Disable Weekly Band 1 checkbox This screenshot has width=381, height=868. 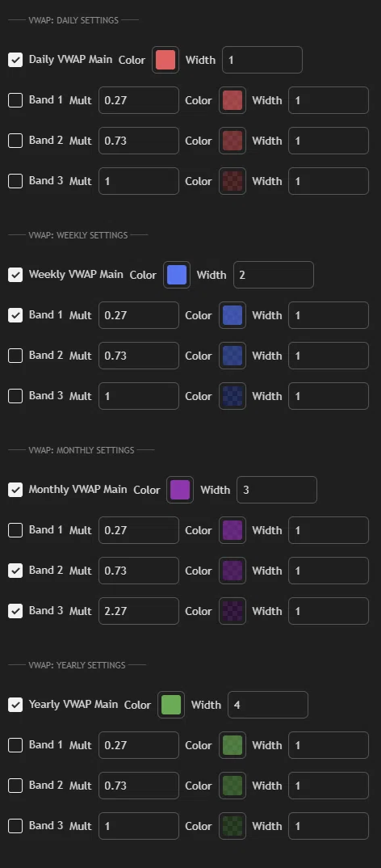(15, 315)
